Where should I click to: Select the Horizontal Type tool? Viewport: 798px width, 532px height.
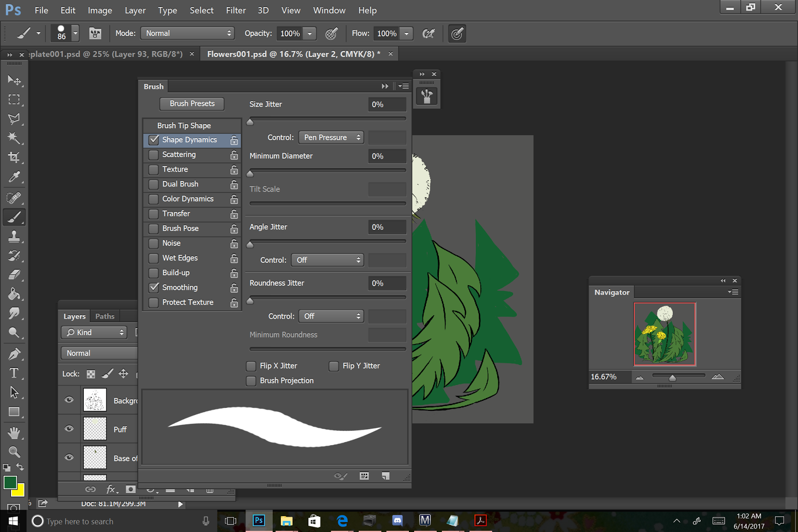click(x=14, y=373)
